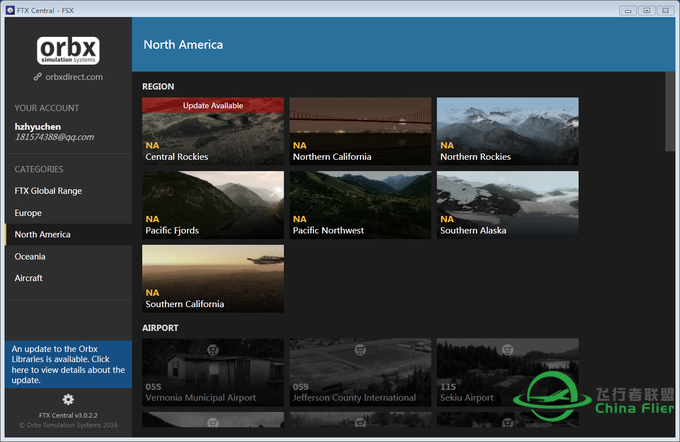The width and height of the screenshot is (680, 442).
Task: Click the cart icon on Sekiu Airport
Action: [508, 349]
